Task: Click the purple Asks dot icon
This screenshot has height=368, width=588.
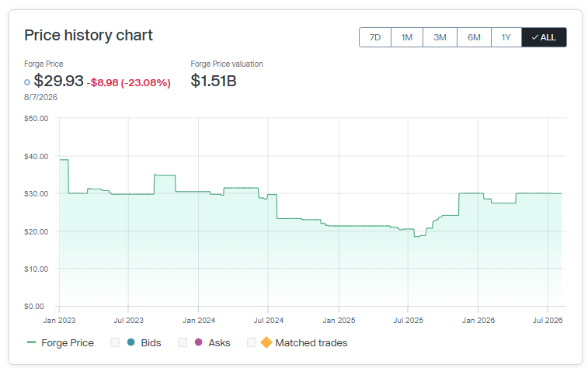Action: (199, 342)
